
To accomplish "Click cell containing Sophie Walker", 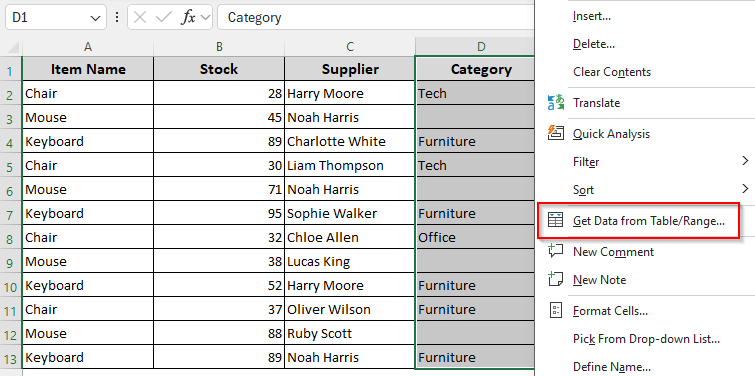I will tap(350, 213).
